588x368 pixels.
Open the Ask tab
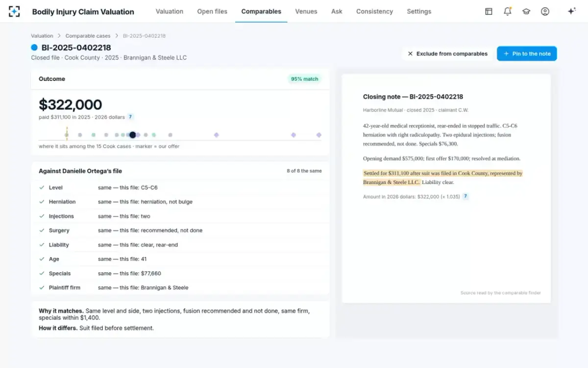[337, 11]
